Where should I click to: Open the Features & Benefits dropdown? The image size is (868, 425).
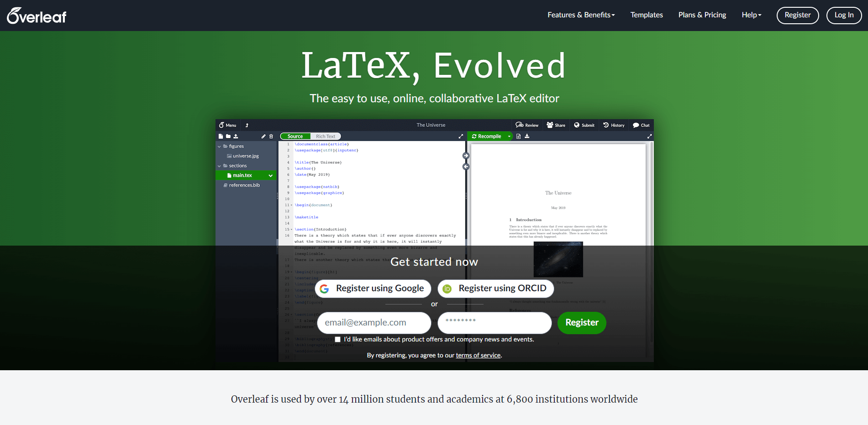coord(581,15)
